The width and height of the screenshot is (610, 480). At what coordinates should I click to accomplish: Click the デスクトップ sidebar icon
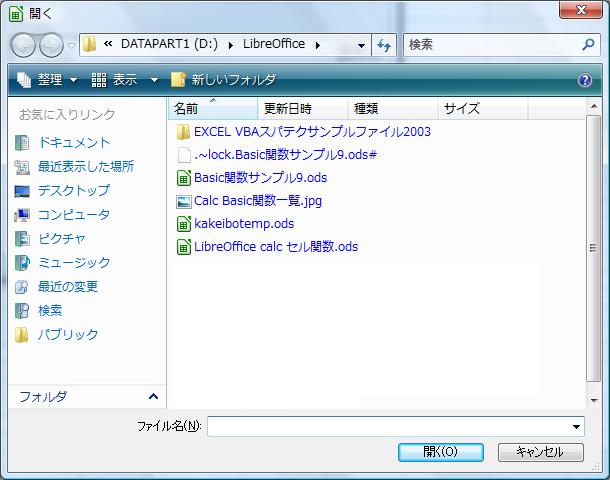(x=22, y=191)
